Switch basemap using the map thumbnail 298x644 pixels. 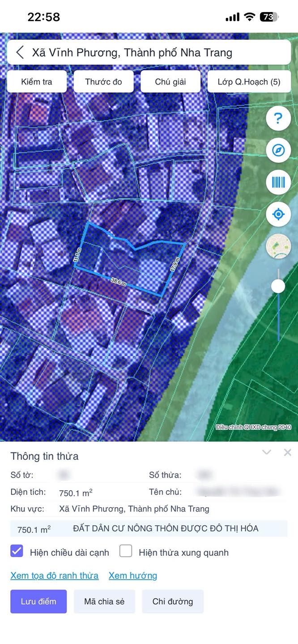(278, 246)
